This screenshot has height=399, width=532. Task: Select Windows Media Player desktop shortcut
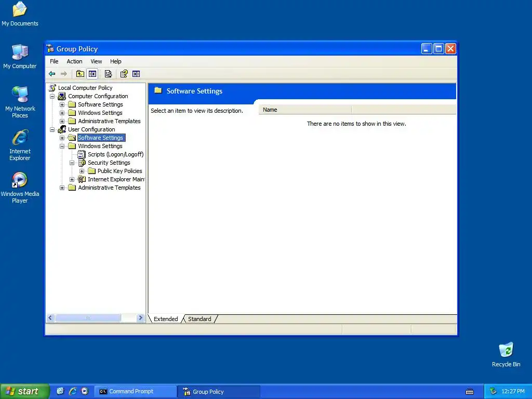(20, 188)
